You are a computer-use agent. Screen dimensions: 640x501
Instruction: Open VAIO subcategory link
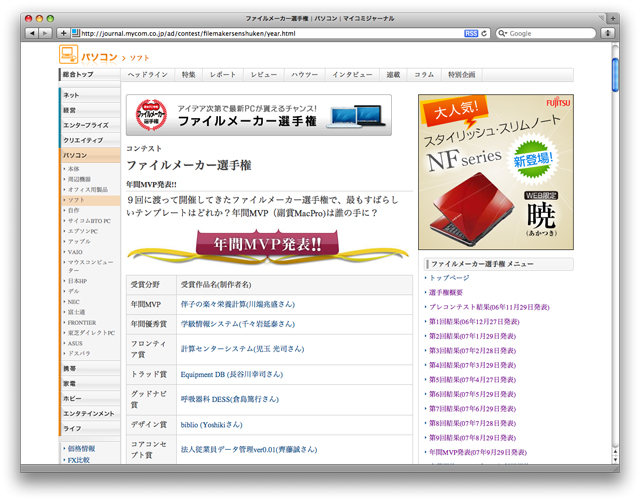(x=75, y=252)
